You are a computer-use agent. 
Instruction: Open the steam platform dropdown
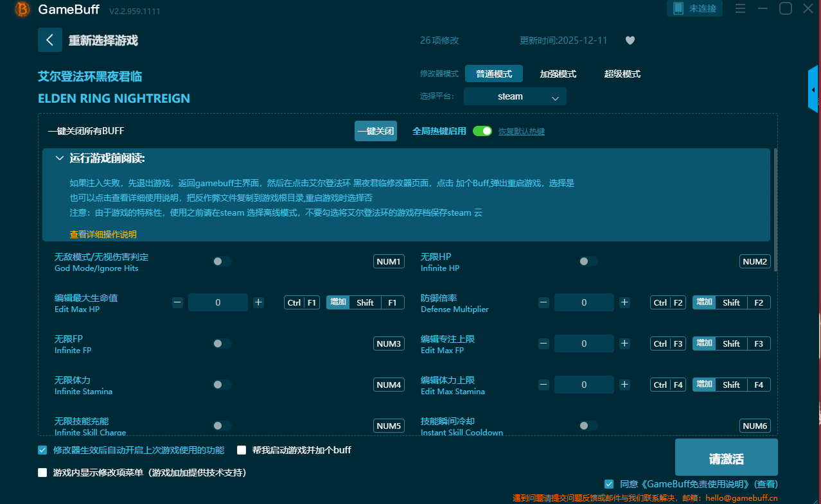pyautogui.click(x=515, y=97)
